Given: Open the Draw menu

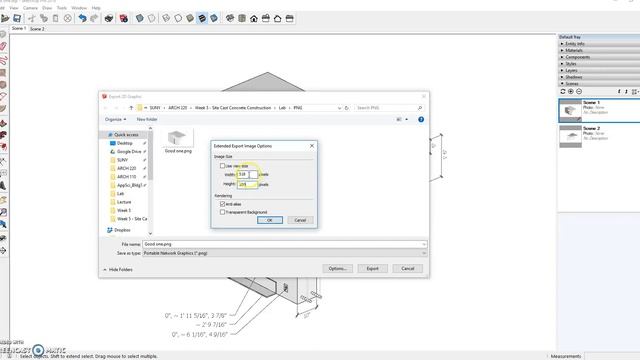Looking at the screenshot, I should tap(47, 8).
